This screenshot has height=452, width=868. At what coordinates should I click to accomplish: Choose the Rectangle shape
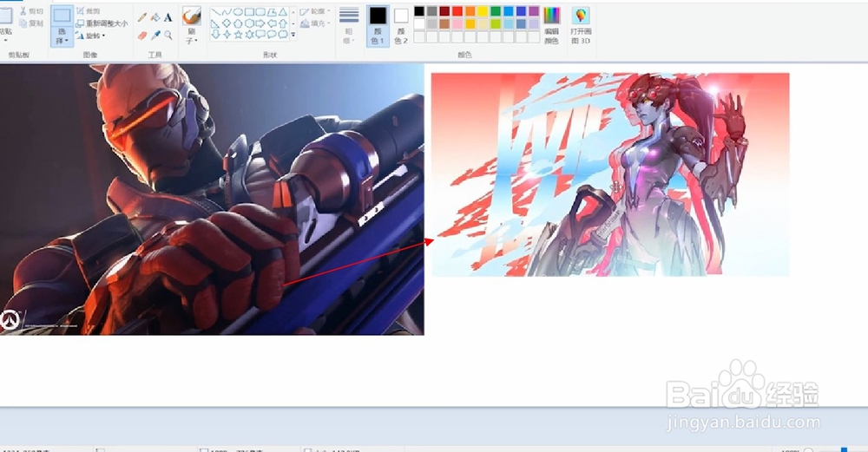[x=249, y=12]
